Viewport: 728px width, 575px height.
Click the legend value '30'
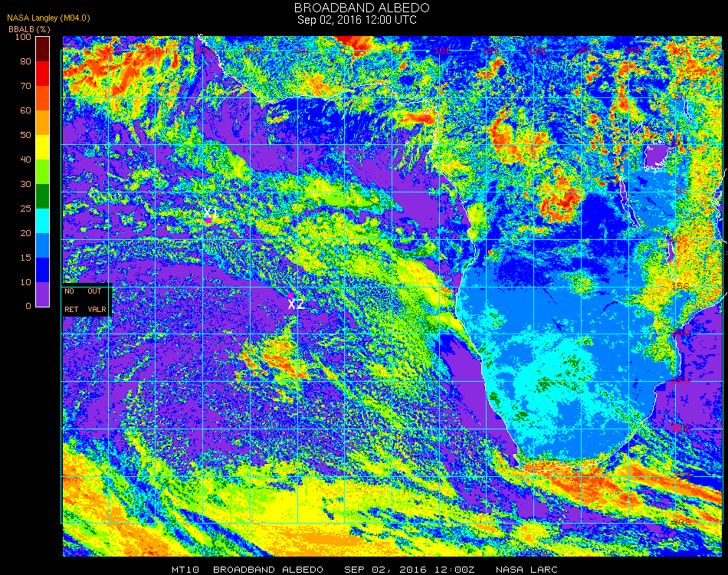pos(25,185)
